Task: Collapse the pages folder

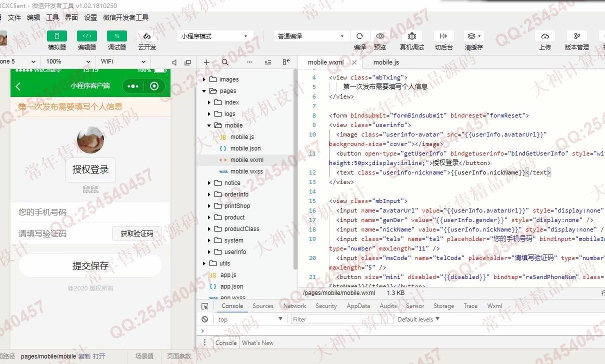Action: pyautogui.click(x=204, y=91)
